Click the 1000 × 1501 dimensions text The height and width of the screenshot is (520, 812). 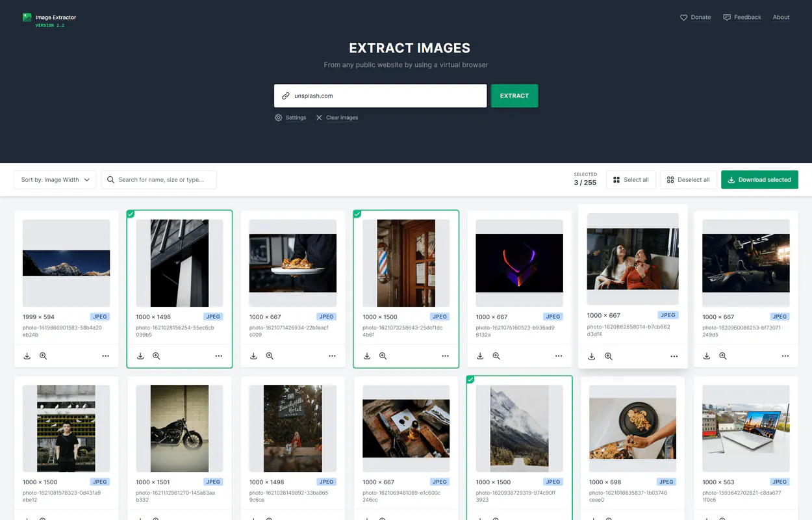pyautogui.click(x=153, y=482)
